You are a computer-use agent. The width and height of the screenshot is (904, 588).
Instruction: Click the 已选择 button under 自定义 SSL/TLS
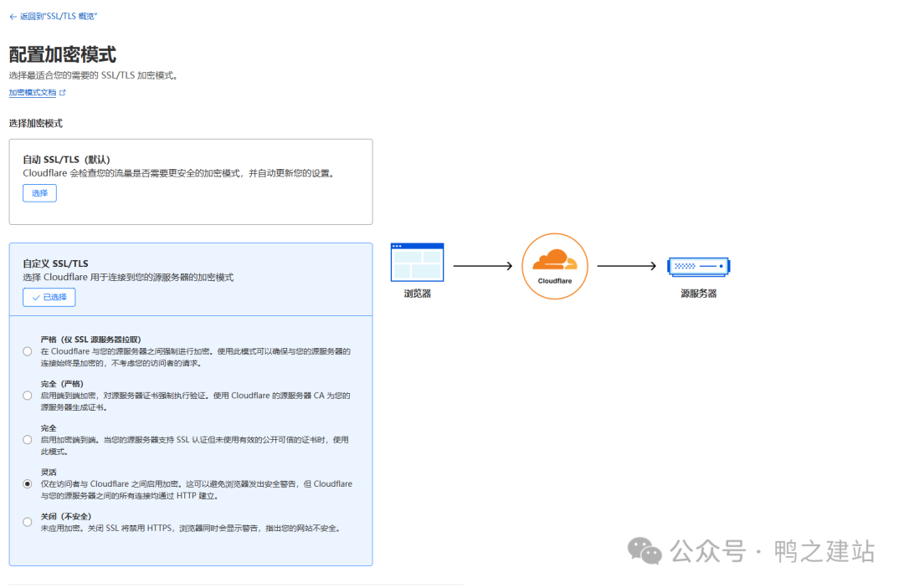pos(48,297)
